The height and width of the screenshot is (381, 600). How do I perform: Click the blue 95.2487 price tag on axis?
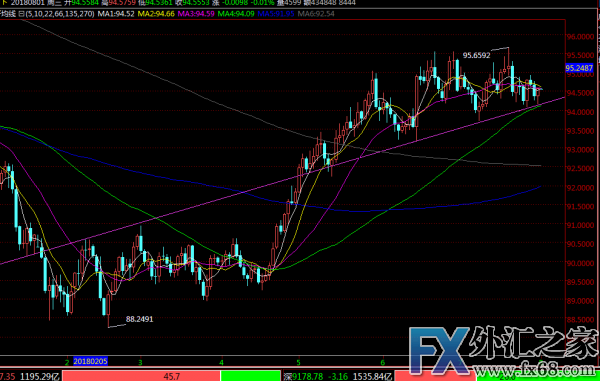[579, 68]
